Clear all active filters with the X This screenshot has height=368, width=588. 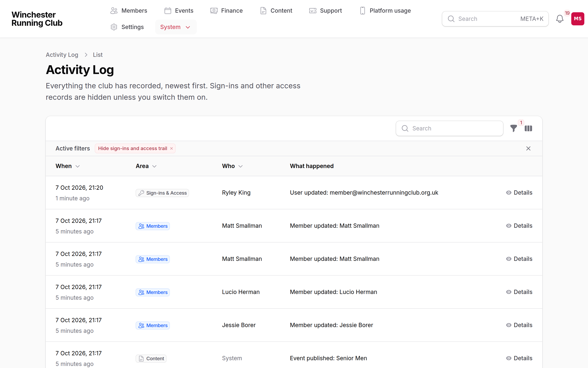coord(528,148)
